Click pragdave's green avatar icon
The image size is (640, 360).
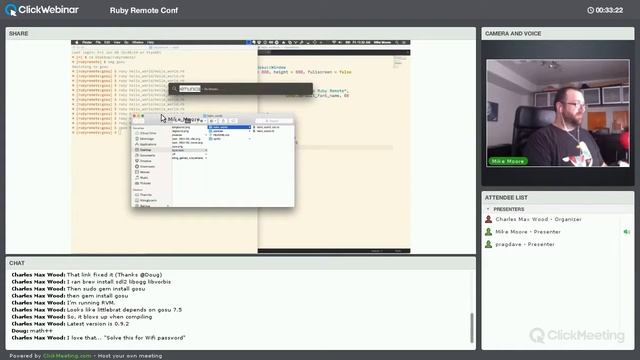pyautogui.click(x=488, y=244)
